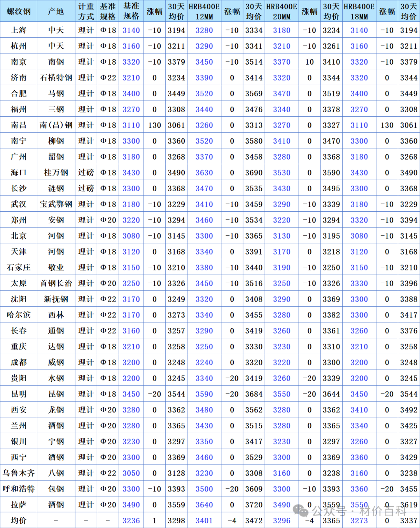Select the 哈尔滨 city cell
420x528 pixels.
click(x=19, y=315)
